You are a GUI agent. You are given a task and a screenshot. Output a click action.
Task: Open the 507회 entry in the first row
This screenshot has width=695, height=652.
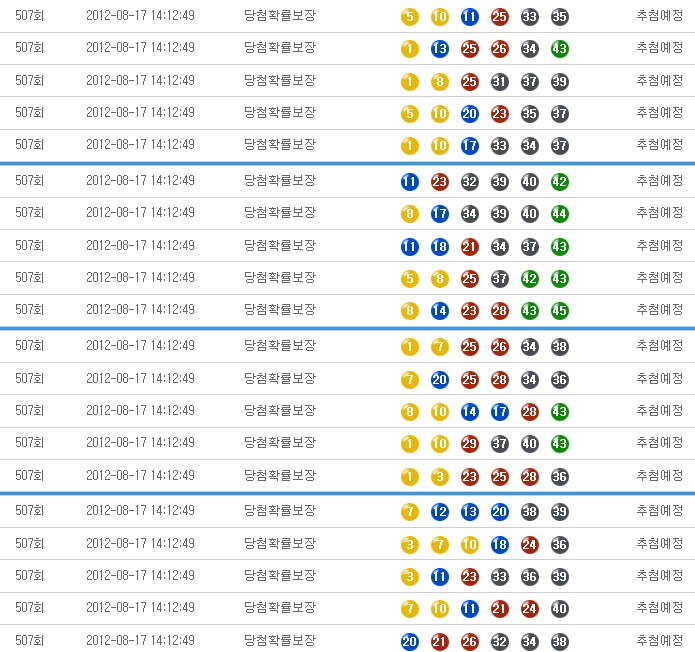29,15
